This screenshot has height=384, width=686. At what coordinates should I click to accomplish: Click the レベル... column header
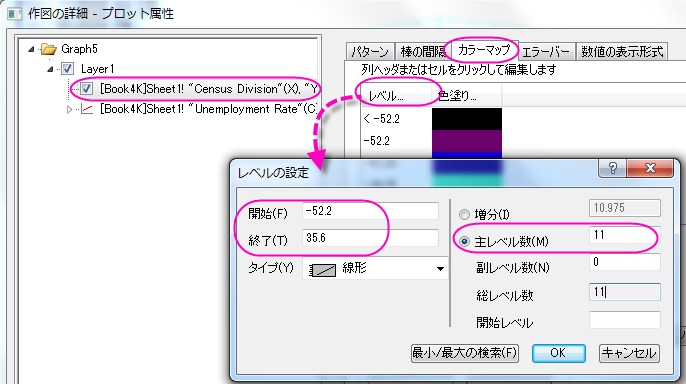[x=396, y=96]
